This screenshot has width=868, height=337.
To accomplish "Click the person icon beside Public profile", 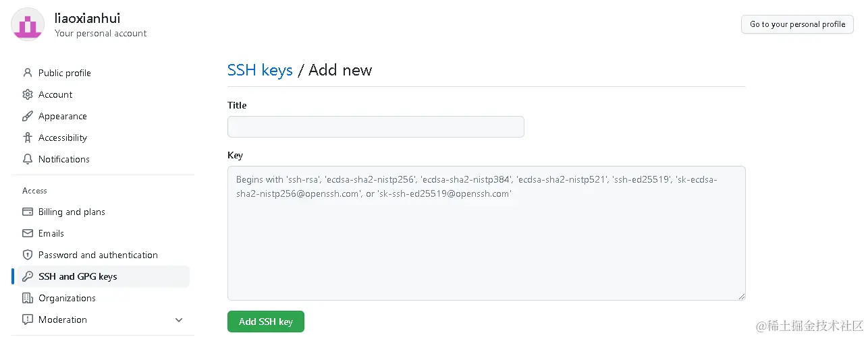I will pos(28,73).
